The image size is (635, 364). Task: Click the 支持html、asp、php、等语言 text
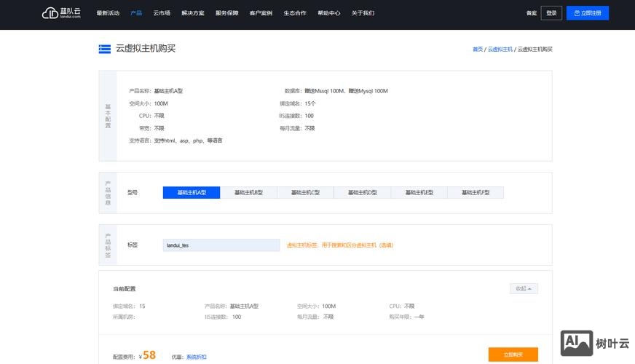coord(188,141)
